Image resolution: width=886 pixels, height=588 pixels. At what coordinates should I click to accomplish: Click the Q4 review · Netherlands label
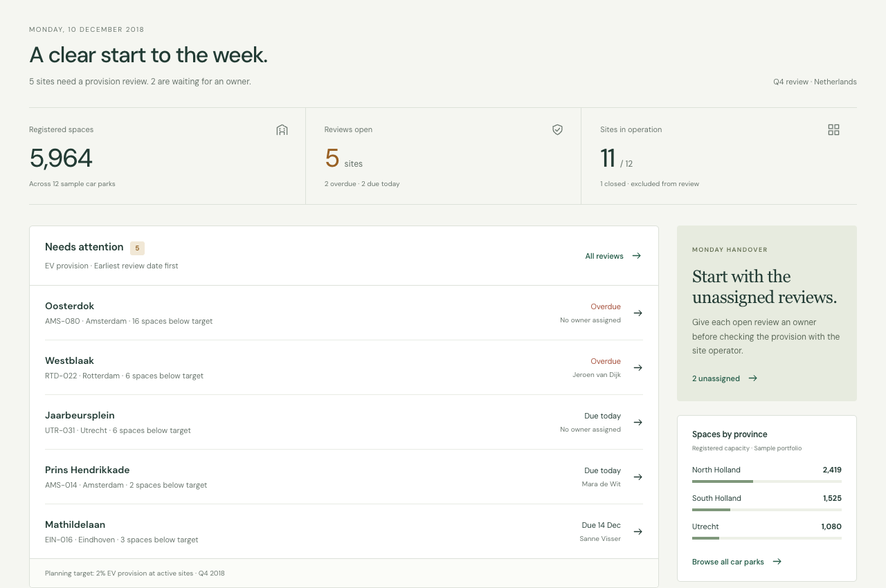tap(815, 82)
